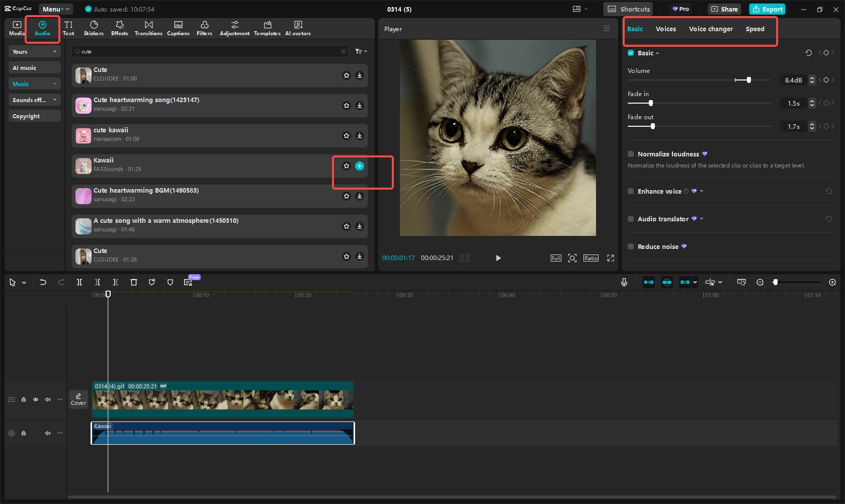Toggle Enhance voice on

tap(630, 191)
